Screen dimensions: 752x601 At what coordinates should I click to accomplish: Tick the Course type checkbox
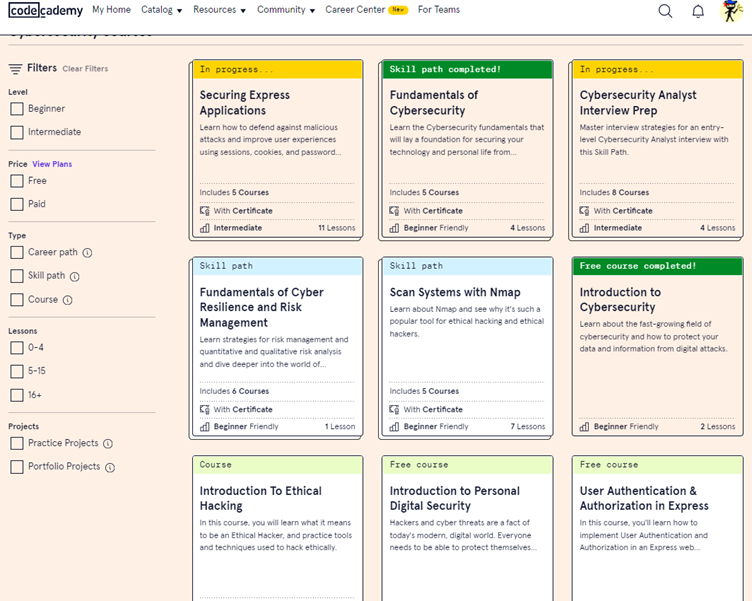tap(17, 300)
